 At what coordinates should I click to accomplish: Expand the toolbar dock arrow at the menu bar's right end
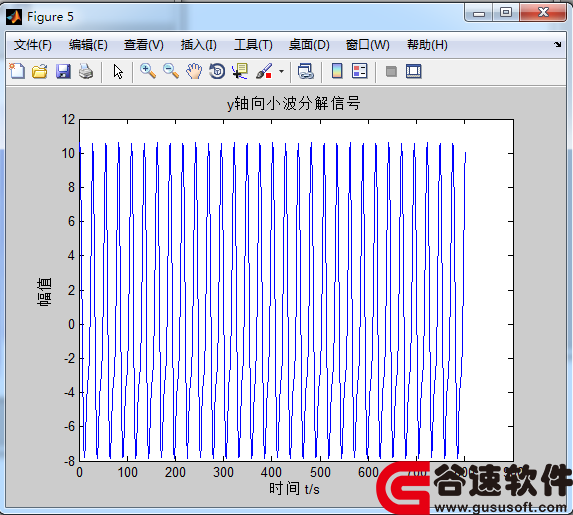(x=558, y=45)
